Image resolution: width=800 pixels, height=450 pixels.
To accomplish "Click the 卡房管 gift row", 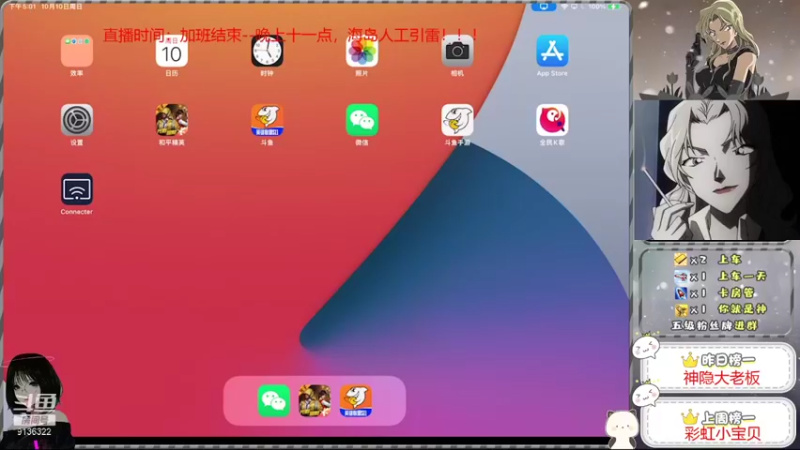I will click(714, 293).
